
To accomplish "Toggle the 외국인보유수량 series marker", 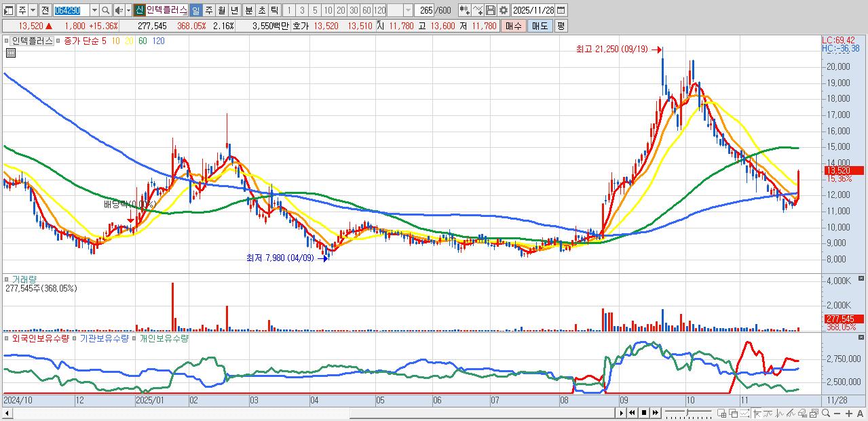I will (x=7, y=338).
